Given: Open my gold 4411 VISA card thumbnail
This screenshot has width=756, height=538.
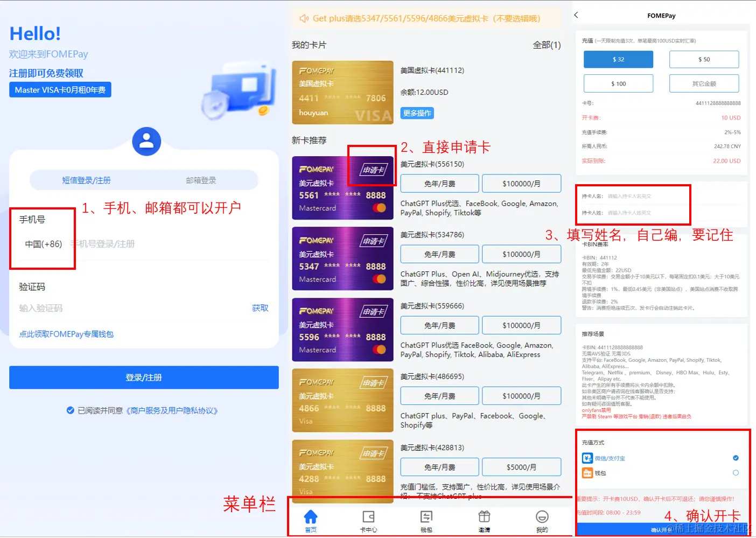Looking at the screenshot, I should (x=342, y=93).
